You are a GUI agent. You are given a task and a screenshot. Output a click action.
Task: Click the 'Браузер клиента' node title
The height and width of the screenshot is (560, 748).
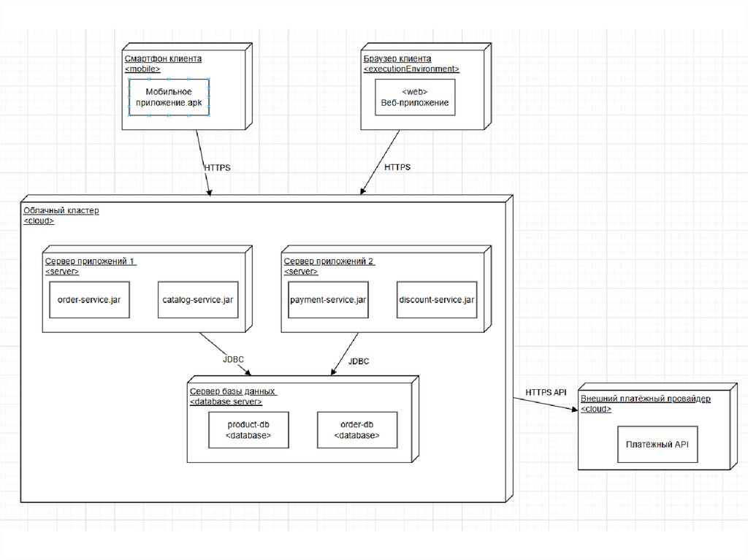tap(397, 58)
